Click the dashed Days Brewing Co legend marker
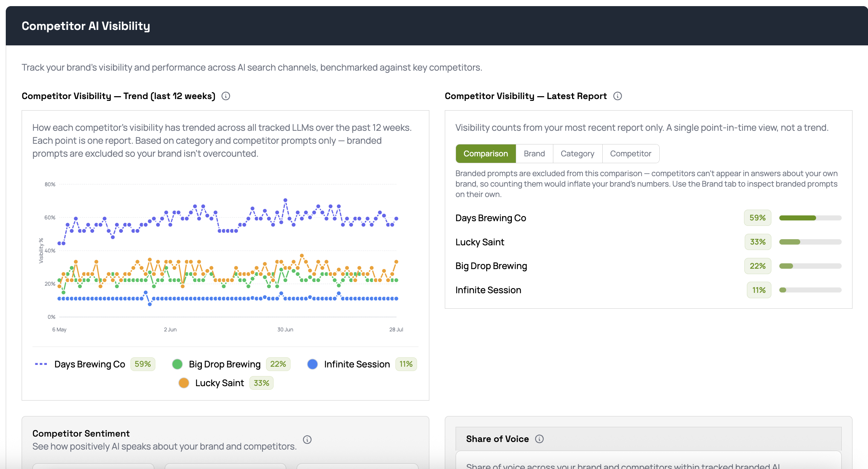The image size is (868, 469). click(x=41, y=364)
